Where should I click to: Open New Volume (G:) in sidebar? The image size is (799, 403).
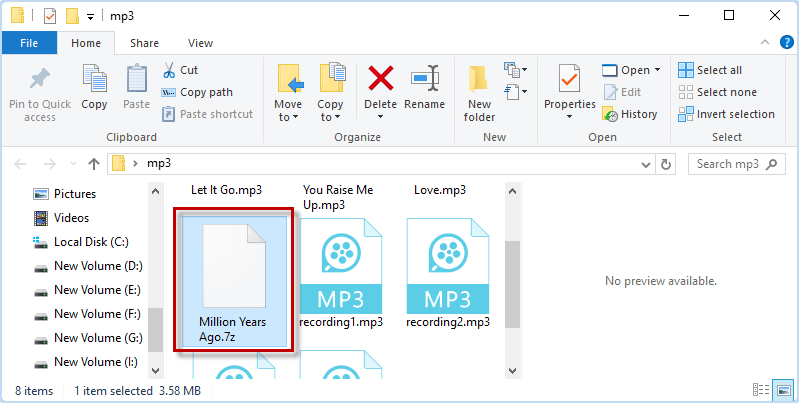click(88, 338)
